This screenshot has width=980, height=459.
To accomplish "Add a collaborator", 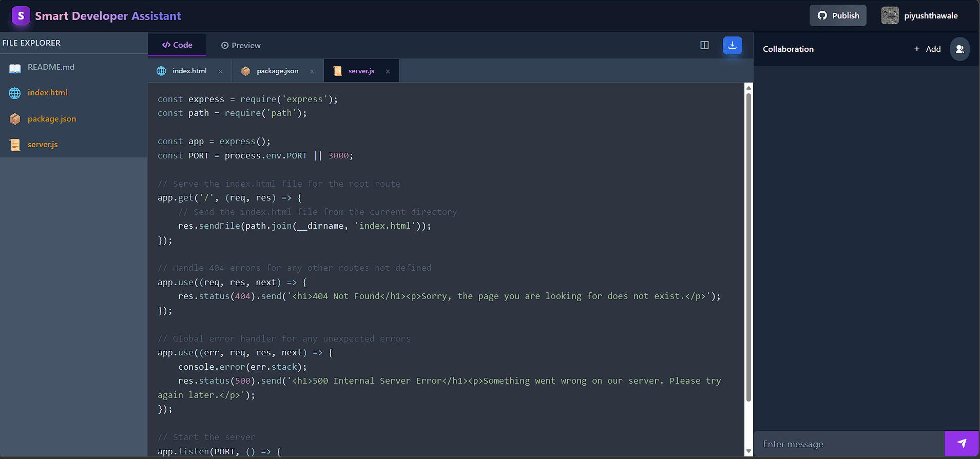I will pyautogui.click(x=927, y=49).
